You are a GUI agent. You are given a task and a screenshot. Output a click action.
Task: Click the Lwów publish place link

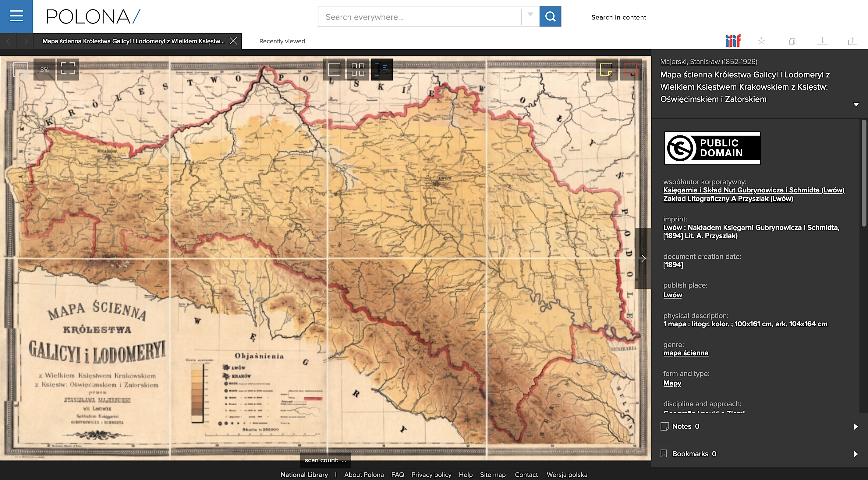(673, 295)
